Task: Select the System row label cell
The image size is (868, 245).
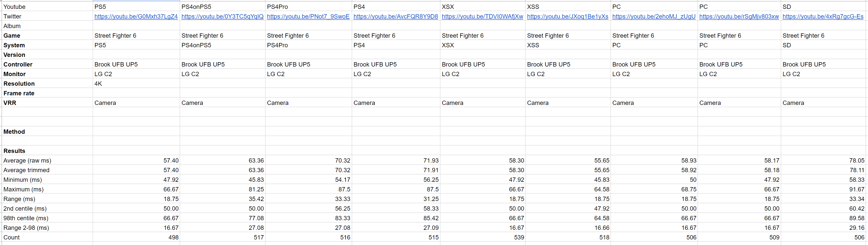Action: [47, 45]
